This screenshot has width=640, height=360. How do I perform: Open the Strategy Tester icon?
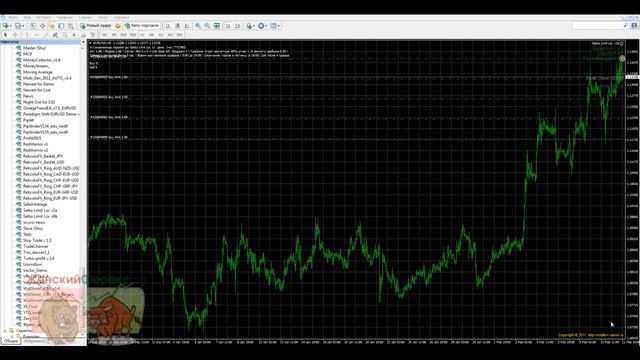(70, 26)
